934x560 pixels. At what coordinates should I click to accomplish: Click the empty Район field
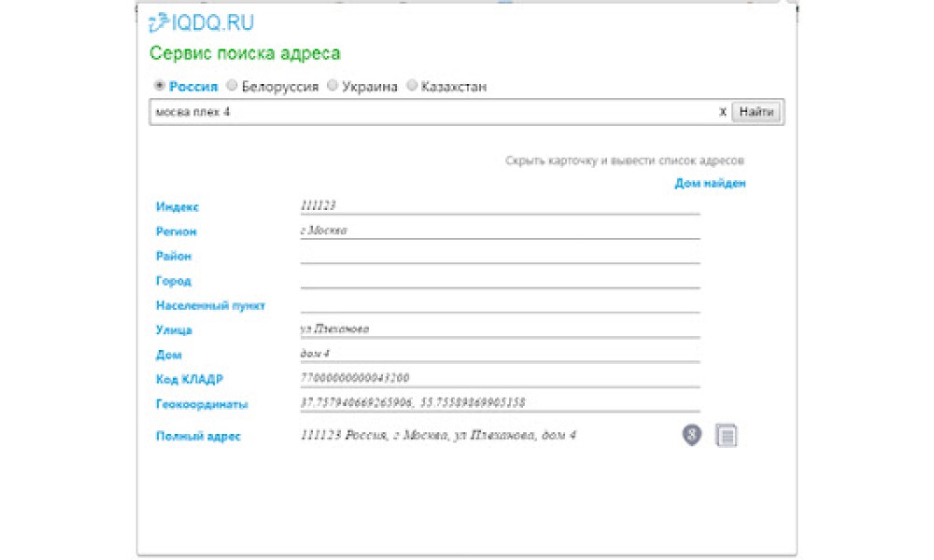500,255
